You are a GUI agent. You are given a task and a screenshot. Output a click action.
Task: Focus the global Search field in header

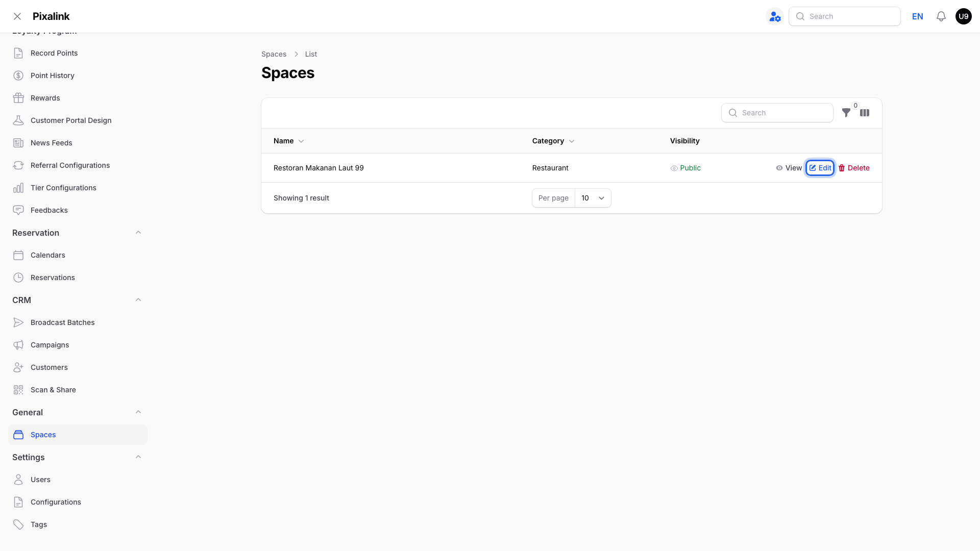coord(845,16)
